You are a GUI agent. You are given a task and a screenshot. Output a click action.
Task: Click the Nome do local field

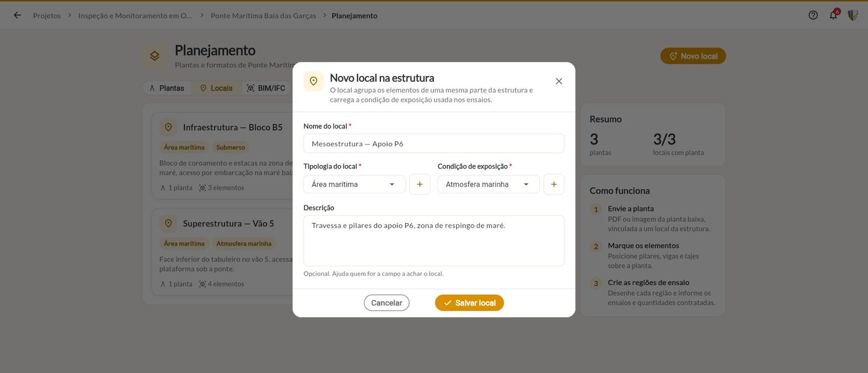click(x=434, y=143)
